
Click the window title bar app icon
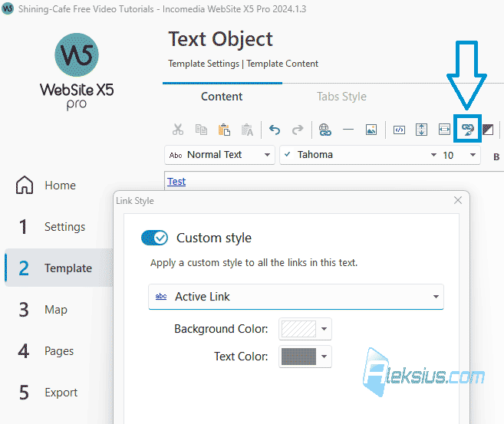coord(8,8)
